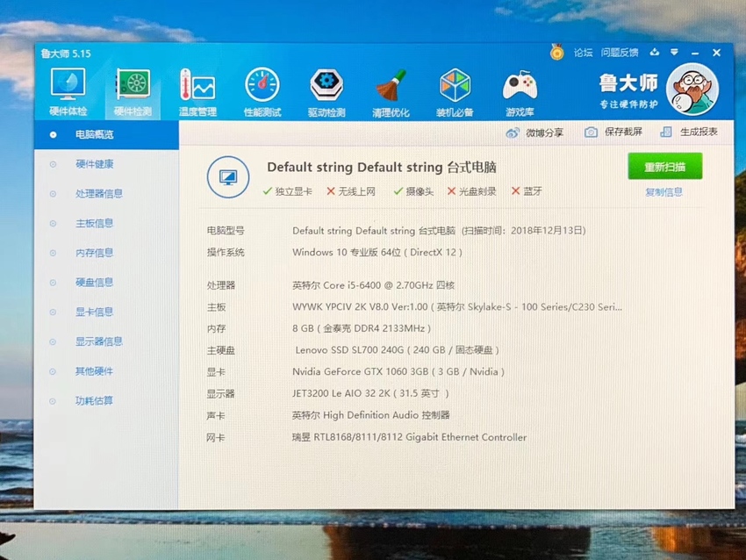Open 驱动检测 driver detection
This screenshot has width=746, height=560.
click(x=326, y=92)
